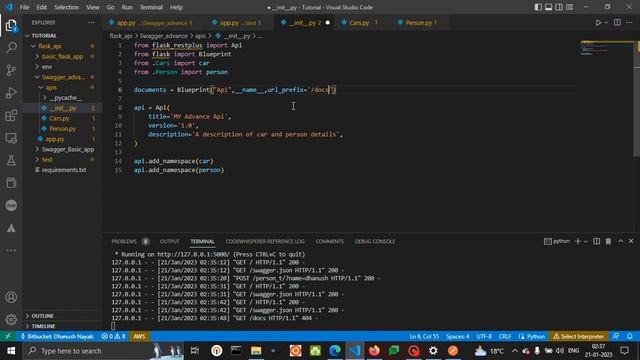640x360 pixels.
Task: Split the editor to the right
Action: coord(617,23)
